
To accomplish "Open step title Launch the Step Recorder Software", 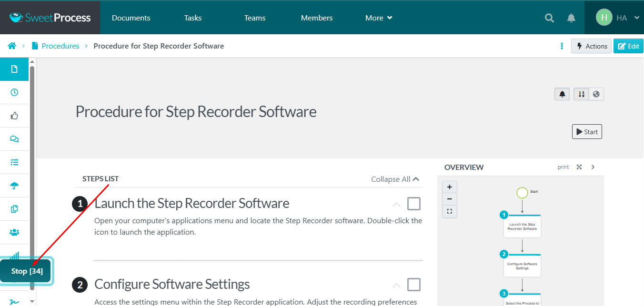I will 192,203.
